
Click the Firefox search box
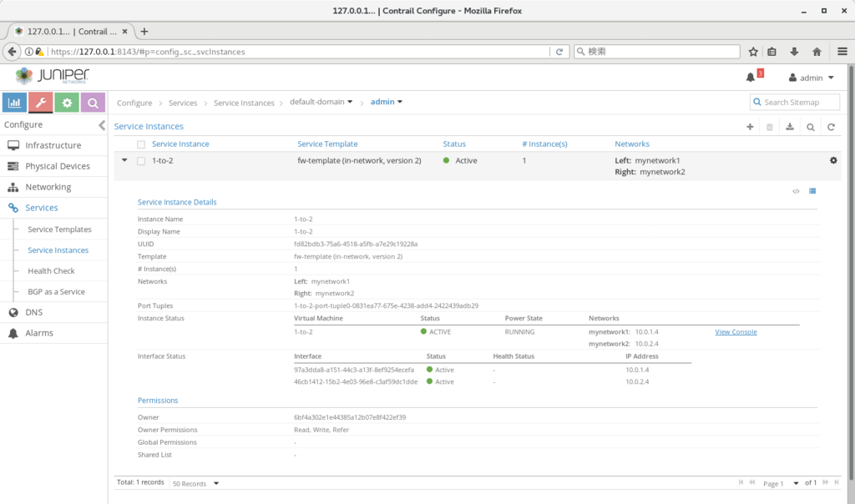click(x=657, y=52)
